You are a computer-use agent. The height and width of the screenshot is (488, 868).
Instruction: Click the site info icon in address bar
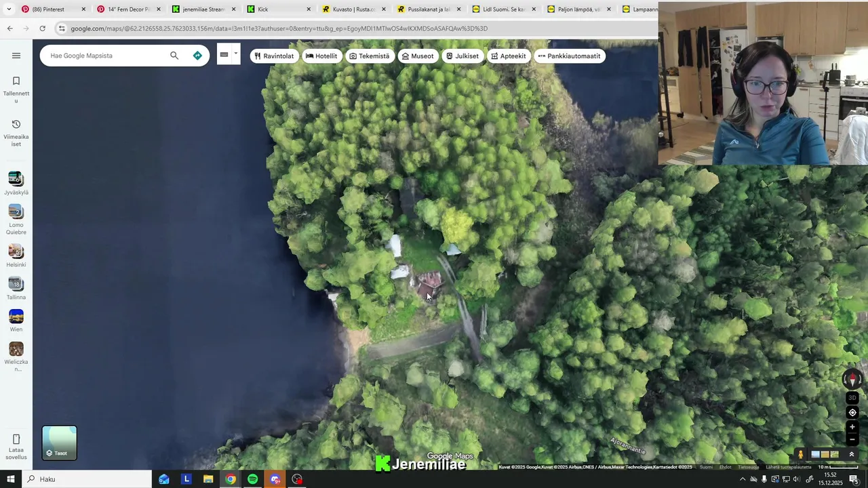[x=62, y=28]
